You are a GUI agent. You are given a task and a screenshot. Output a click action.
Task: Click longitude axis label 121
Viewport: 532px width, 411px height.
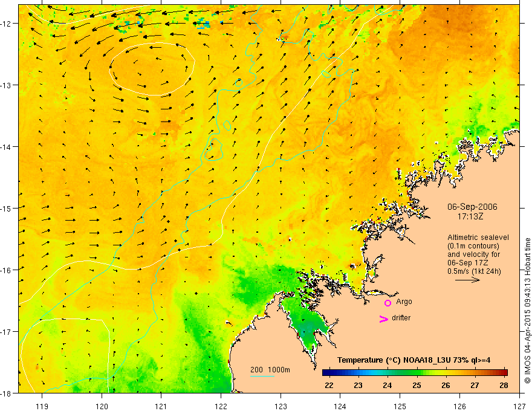pos(161,406)
